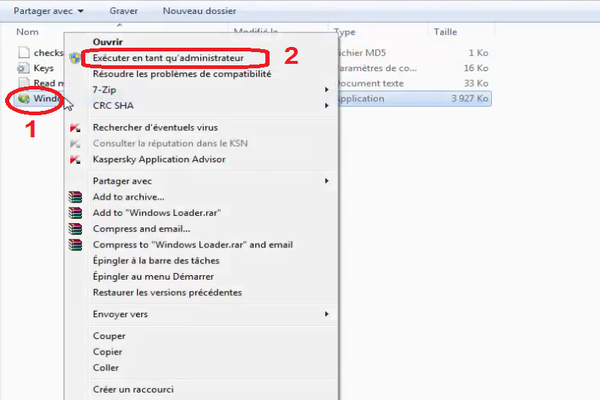This screenshot has height=400, width=600.
Task: Sort files by the Type column
Action: pos(344,32)
